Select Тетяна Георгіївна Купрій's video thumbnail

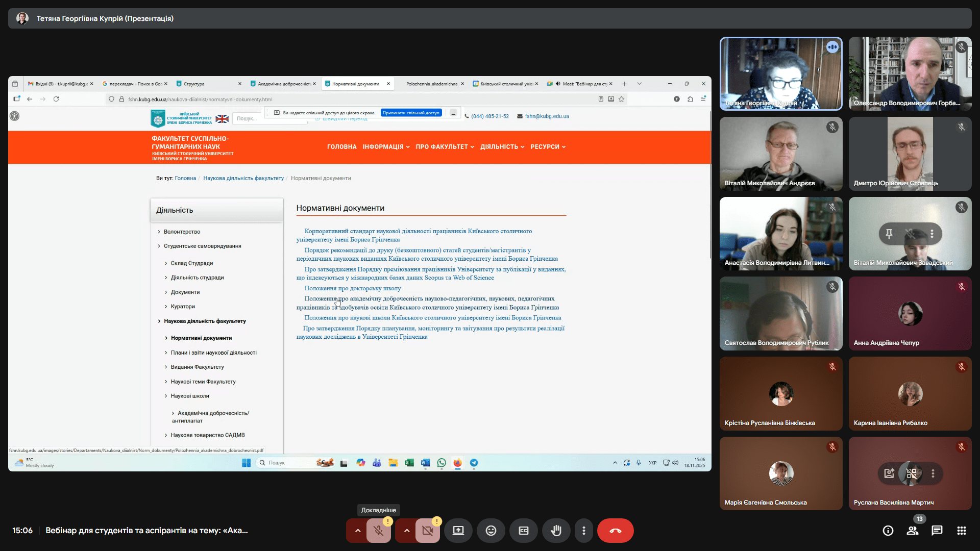pyautogui.click(x=780, y=73)
